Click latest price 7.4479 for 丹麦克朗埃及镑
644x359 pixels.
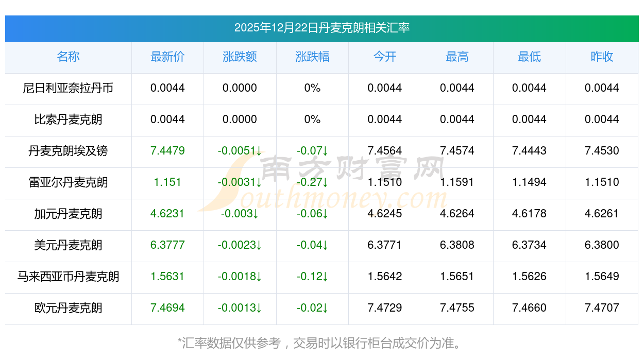pos(167,151)
